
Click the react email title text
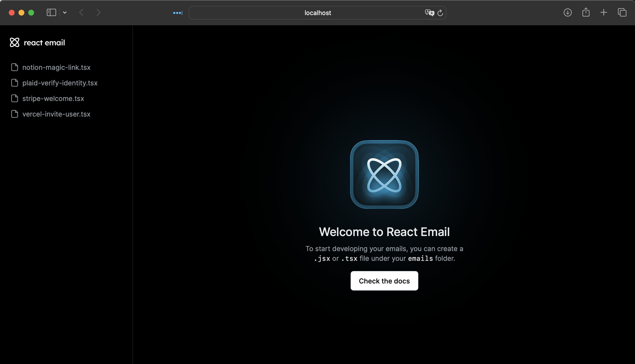(x=44, y=43)
